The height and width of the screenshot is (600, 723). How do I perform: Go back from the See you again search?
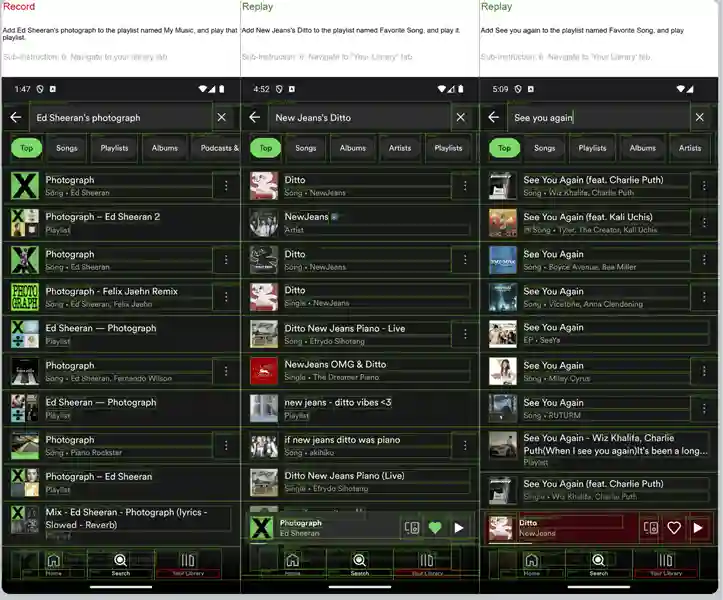(493, 117)
